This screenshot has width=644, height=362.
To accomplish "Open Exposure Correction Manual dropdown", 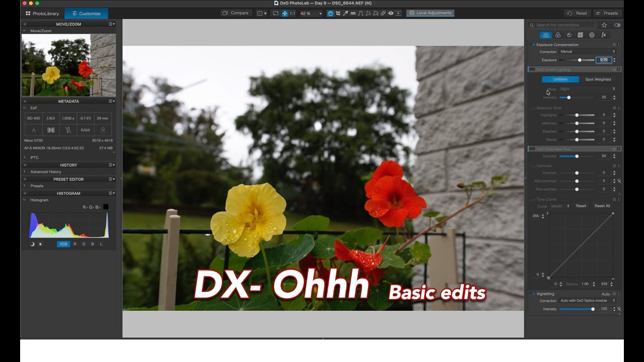I will pos(587,51).
